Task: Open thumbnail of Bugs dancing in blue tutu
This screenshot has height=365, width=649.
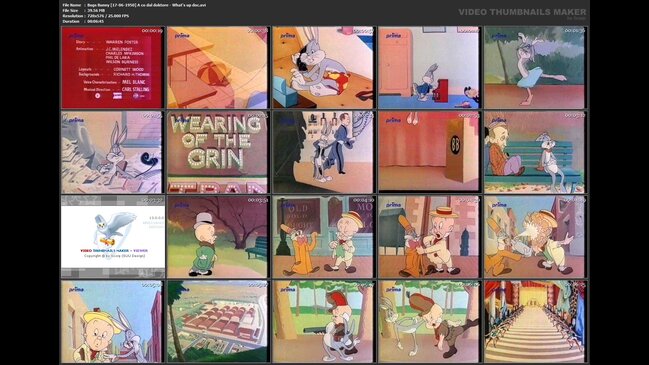Action: click(535, 67)
